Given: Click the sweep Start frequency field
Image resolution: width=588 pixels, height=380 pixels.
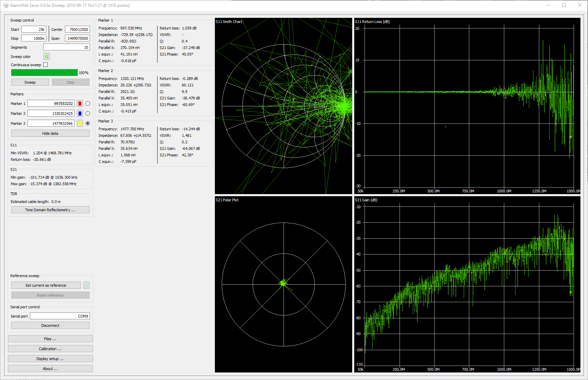Looking at the screenshot, I should coord(34,29).
